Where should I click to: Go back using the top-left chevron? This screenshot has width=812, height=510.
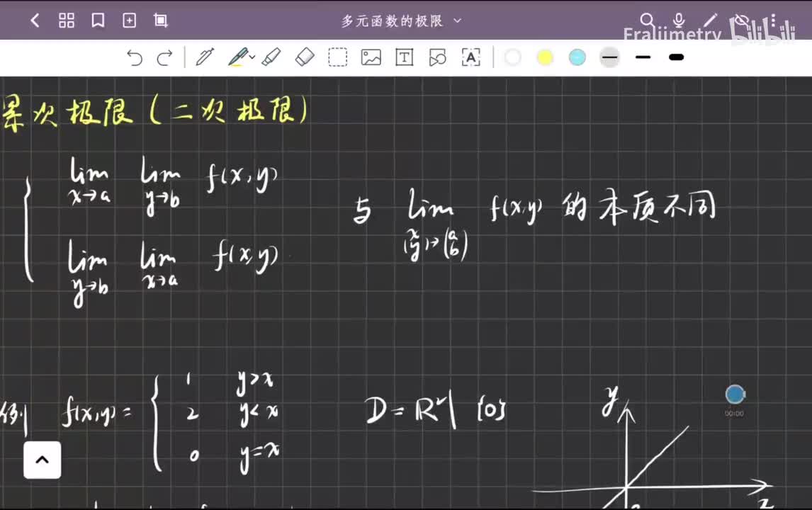click(35, 21)
